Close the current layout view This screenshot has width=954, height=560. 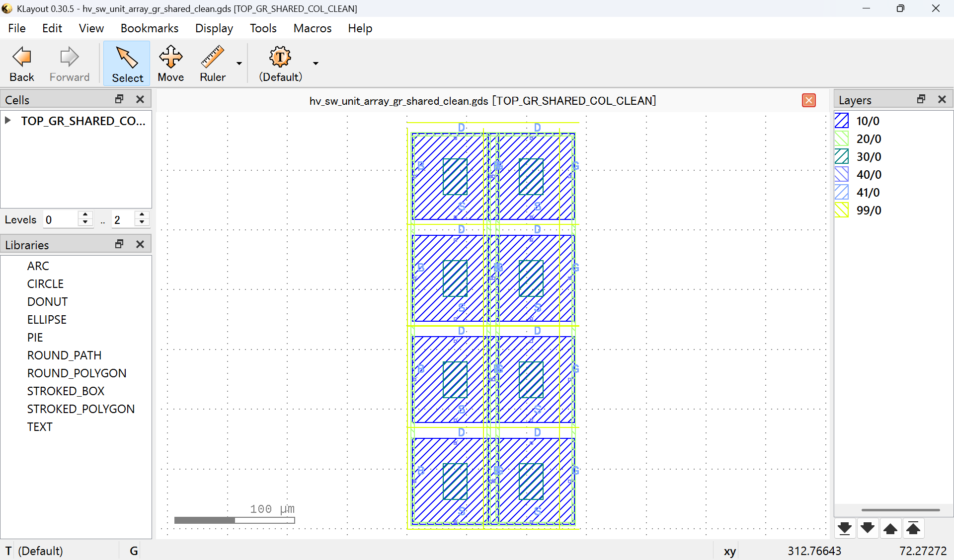coord(809,100)
